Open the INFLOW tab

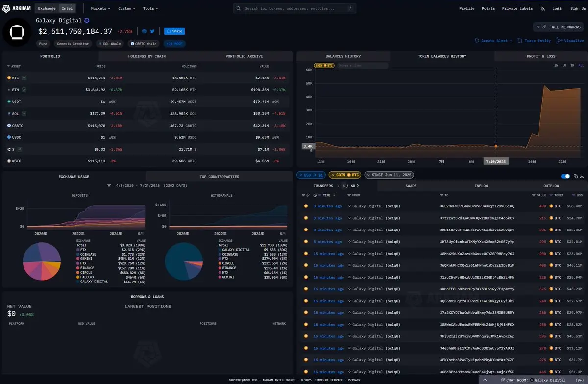[481, 186]
